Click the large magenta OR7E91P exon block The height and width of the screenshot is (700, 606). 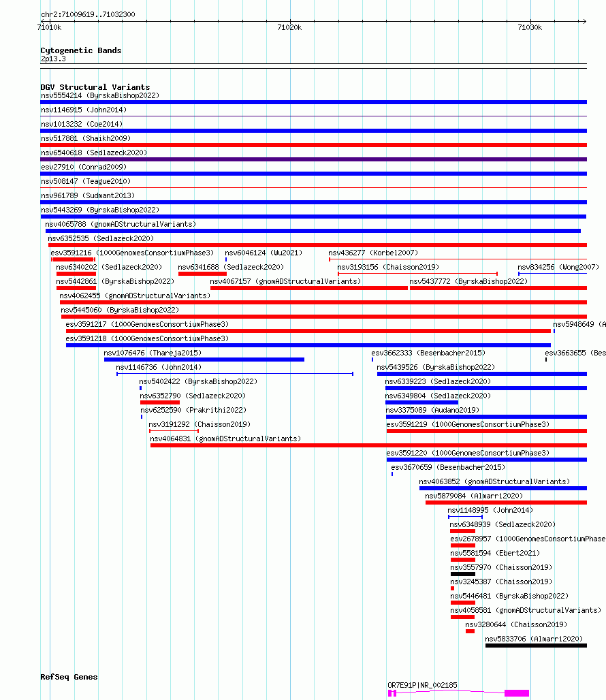pyautogui.click(x=517, y=693)
